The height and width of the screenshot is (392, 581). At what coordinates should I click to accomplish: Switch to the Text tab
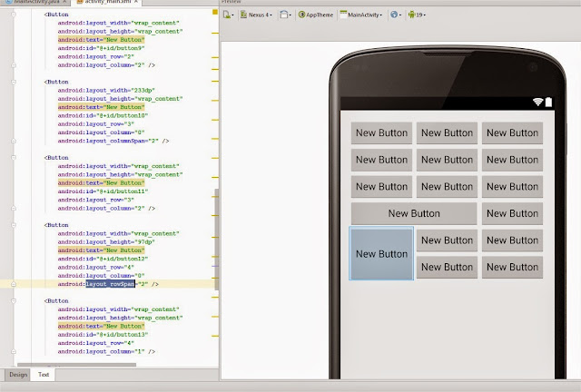44,375
